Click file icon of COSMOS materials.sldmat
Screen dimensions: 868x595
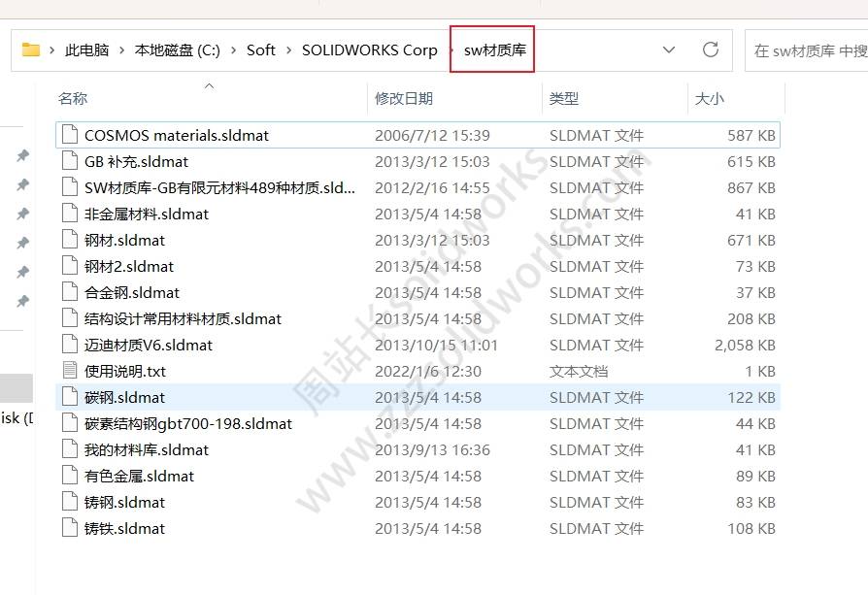(x=69, y=135)
